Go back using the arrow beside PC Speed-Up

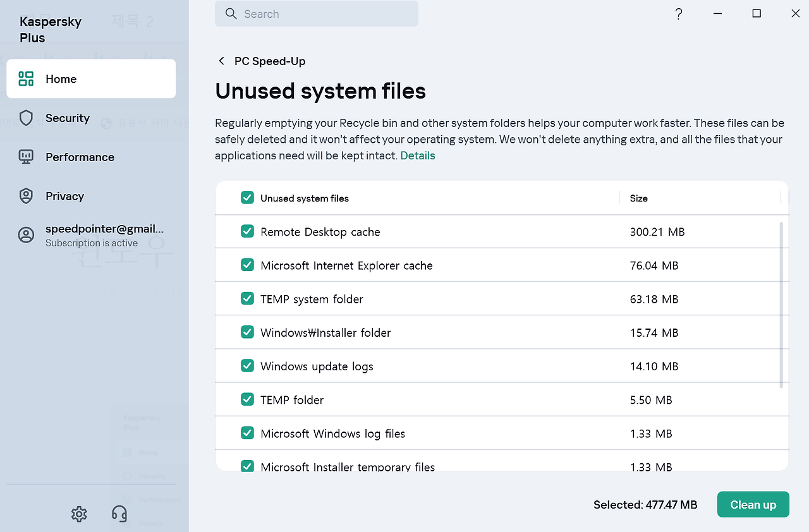coord(221,61)
